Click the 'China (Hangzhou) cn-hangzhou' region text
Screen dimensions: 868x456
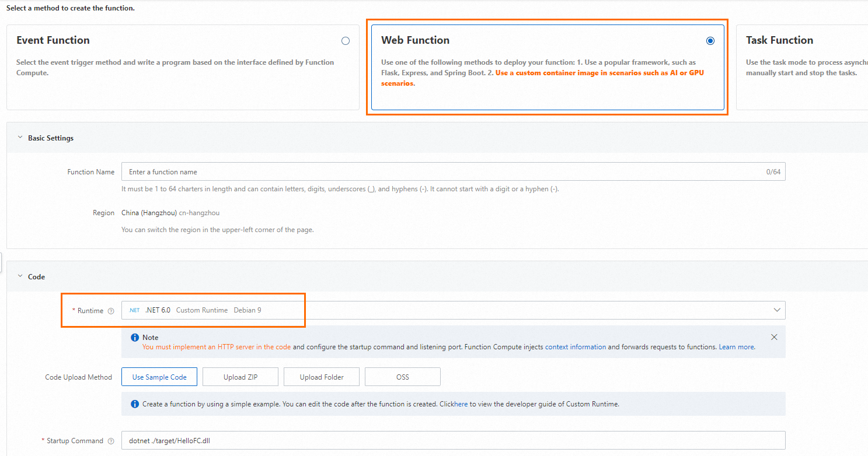pyautogui.click(x=170, y=213)
